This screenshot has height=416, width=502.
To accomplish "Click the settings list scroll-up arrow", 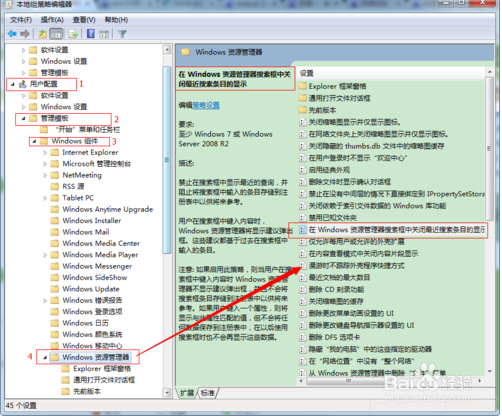I will (489, 72).
